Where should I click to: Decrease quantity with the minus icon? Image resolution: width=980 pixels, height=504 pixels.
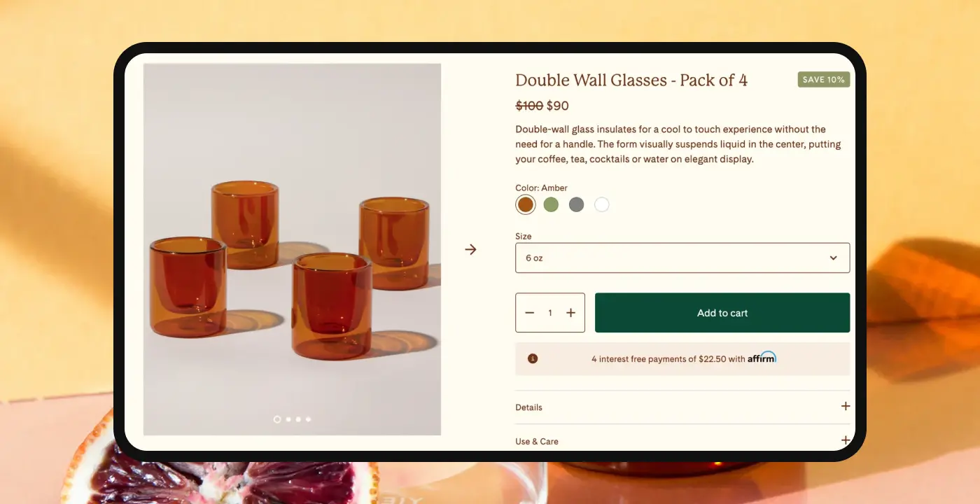point(530,313)
